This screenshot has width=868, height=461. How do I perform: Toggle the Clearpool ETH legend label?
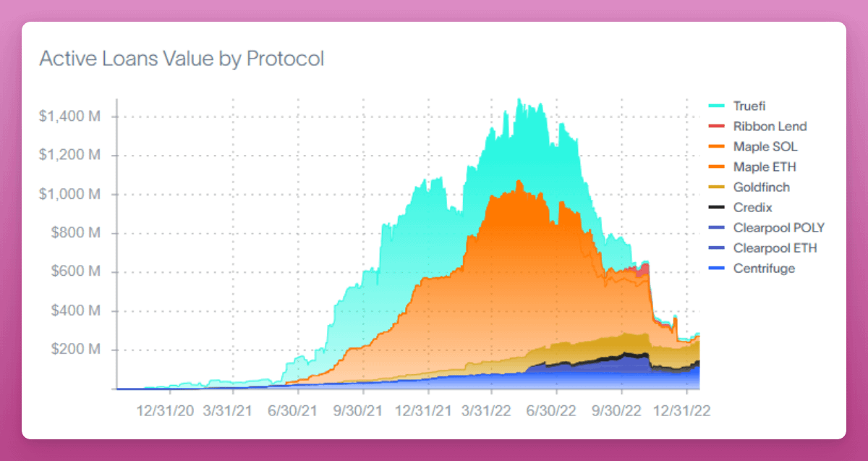coord(775,248)
